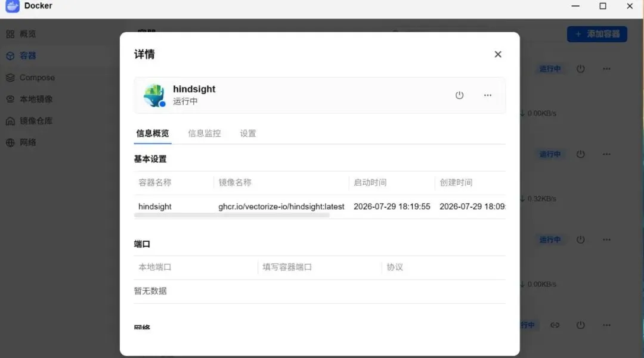Close the 详情 dialog with the X
The image size is (644, 358).
498,54
